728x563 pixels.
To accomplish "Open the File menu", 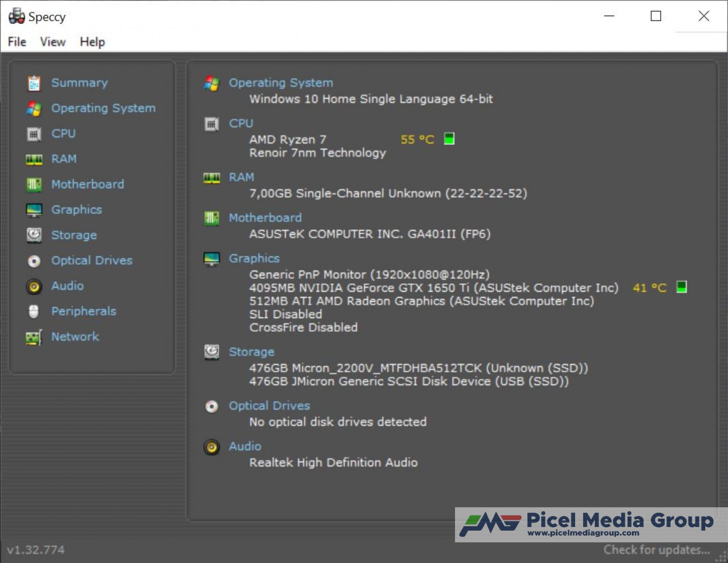I will (x=17, y=42).
